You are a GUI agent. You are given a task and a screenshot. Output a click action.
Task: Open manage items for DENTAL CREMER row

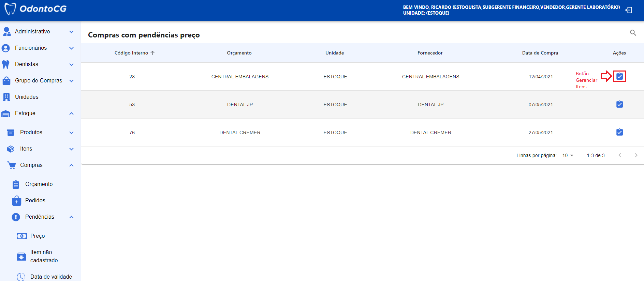(x=619, y=132)
